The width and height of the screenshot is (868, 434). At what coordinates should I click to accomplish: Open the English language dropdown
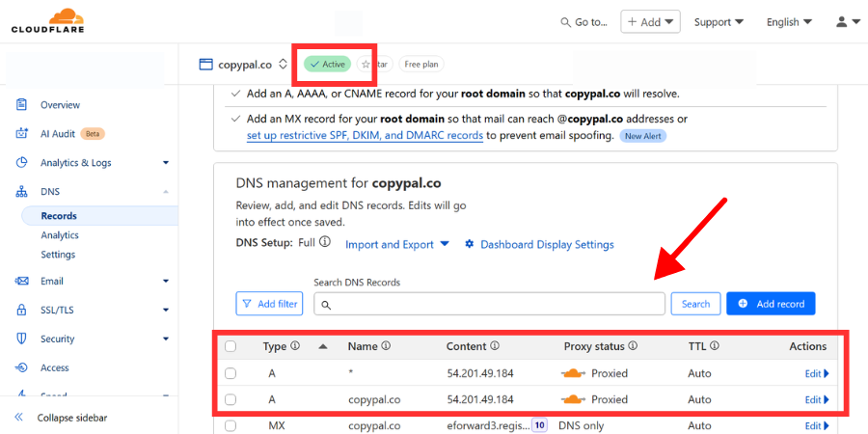click(789, 22)
